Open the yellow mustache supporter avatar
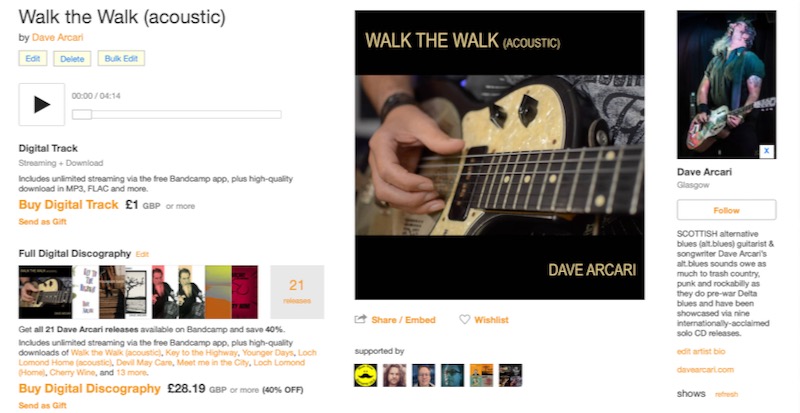This screenshot has width=800, height=413. (x=366, y=375)
